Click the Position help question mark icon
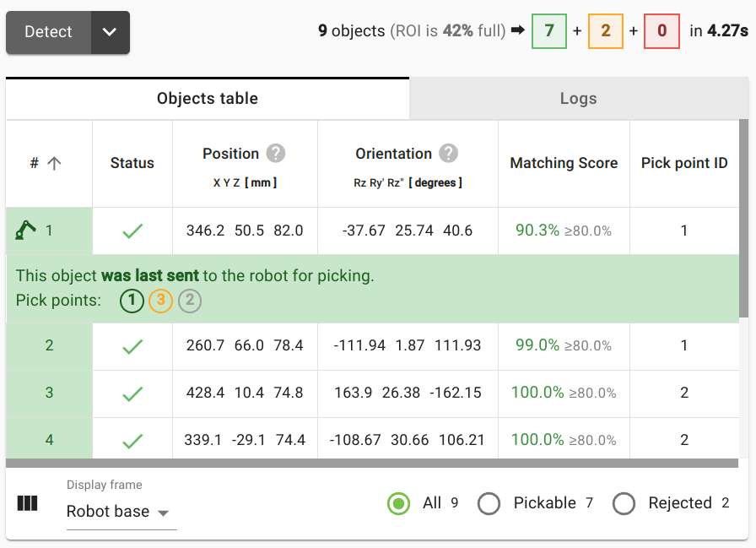Screen dimensions: 756x548 click(276, 154)
